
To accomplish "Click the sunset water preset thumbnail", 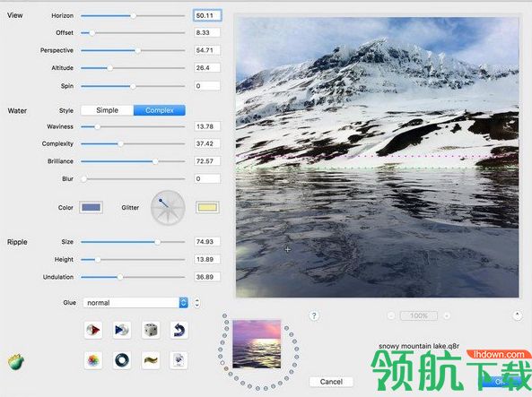I will [x=257, y=344].
